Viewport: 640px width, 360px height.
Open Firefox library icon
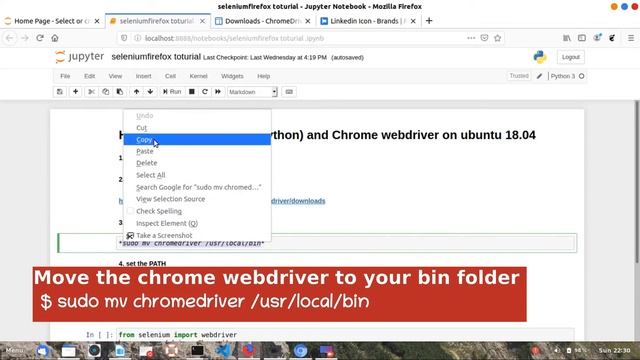click(567, 38)
